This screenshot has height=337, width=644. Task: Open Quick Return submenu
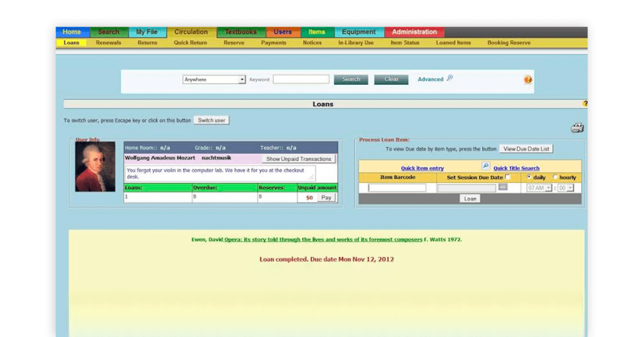190,43
